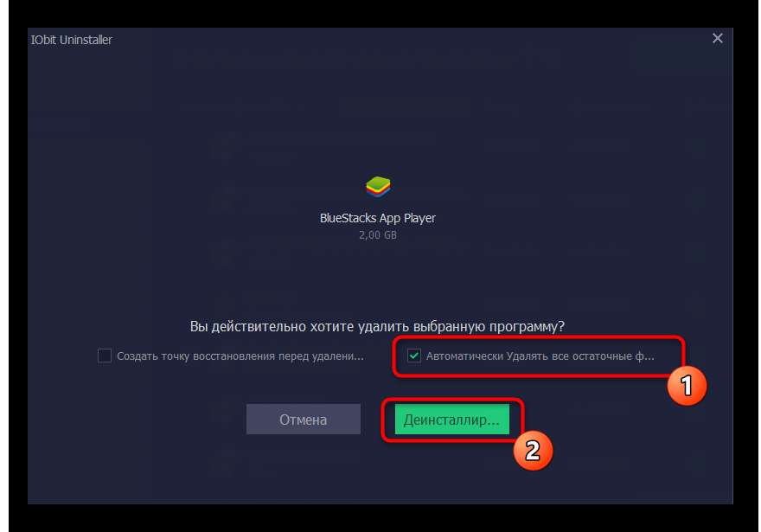Image resolution: width=761 pixels, height=532 pixels.
Task: Click the question Вы действительно хотите удалить выбранную программу?
Action: click(377, 326)
